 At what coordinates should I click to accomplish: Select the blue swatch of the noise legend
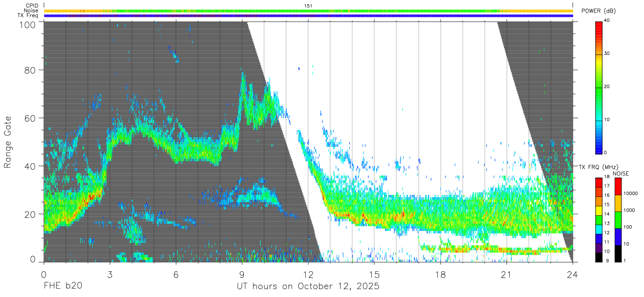click(x=618, y=237)
